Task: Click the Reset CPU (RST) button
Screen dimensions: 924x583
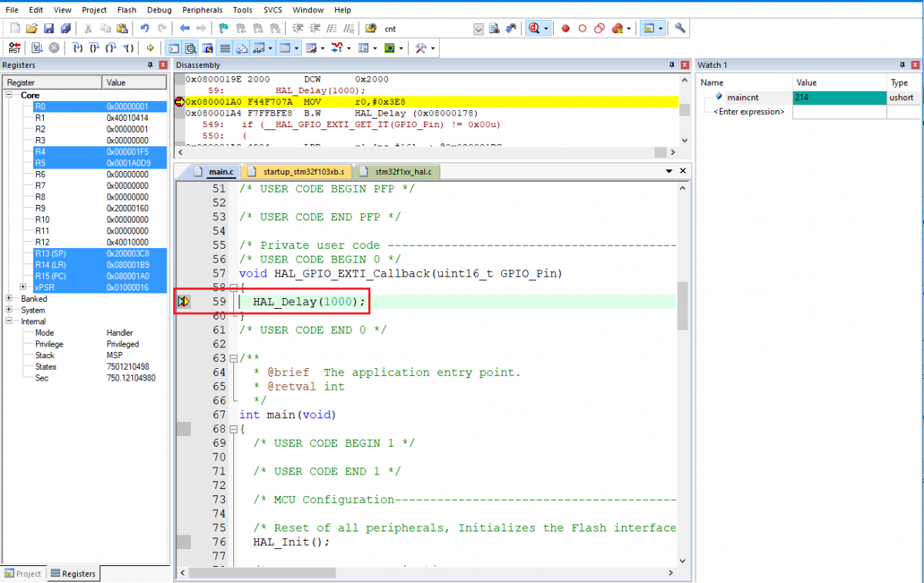Action: [15, 48]
